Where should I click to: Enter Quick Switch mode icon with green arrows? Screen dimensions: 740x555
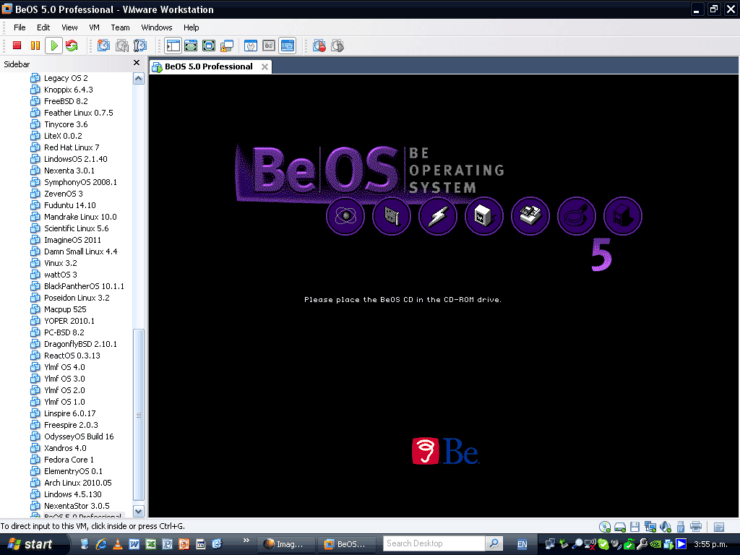click(x=191, y=45)
